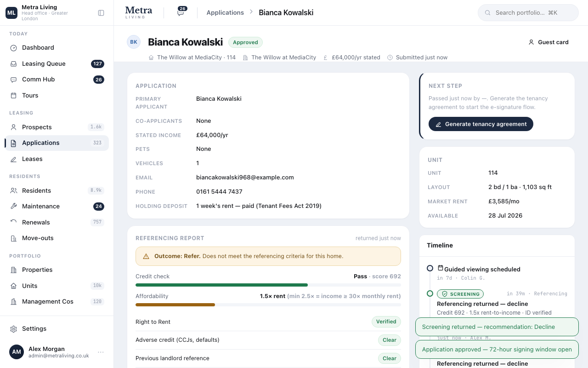The height and width of the screenshot is (368, 588).
Task: Open the messages icon with 26 badge
Action: [181, 12]
